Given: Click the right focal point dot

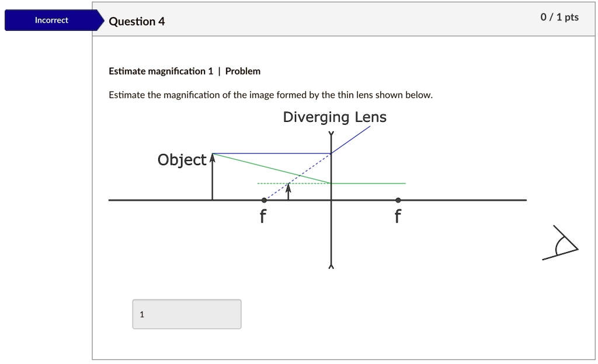Looking at the screenshot, I should [398, 200].
